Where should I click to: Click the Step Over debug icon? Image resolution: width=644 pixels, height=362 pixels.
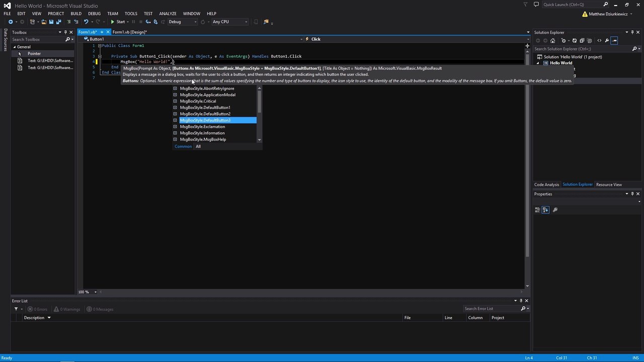point(155,22)
